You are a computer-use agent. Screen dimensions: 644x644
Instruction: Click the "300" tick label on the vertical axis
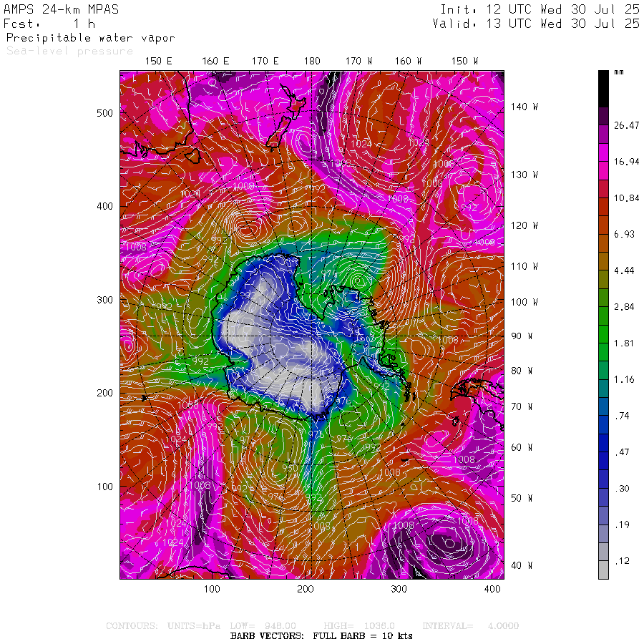point(104,300)
